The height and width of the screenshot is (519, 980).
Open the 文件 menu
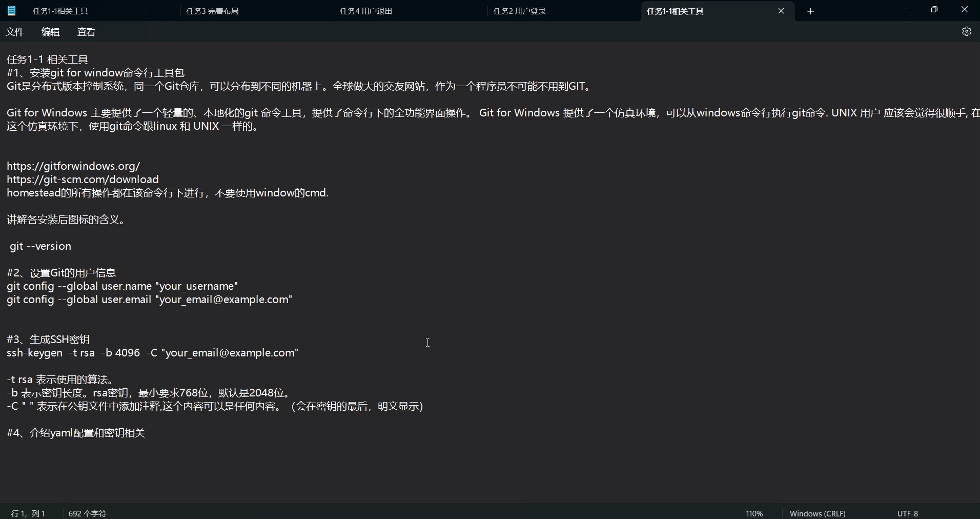14,32
